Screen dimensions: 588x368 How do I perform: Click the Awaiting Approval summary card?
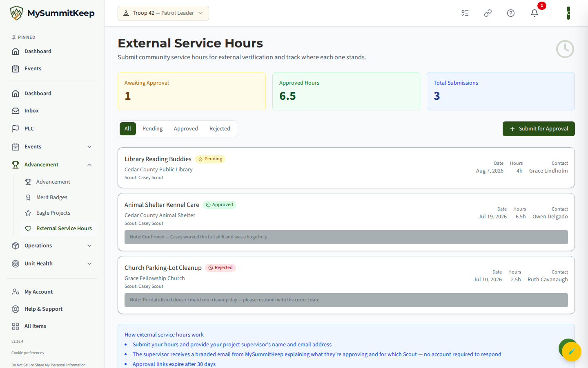192,91
